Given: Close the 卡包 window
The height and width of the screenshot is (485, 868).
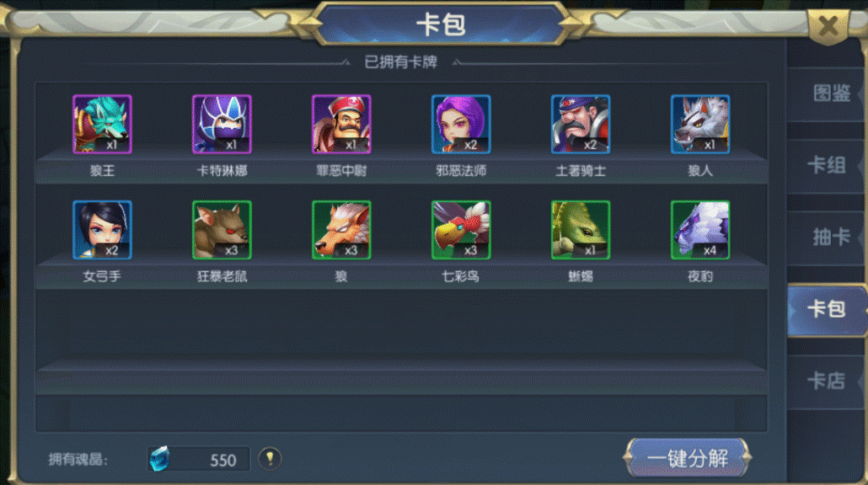Looking at the screenshot, I should click(828, 25).
